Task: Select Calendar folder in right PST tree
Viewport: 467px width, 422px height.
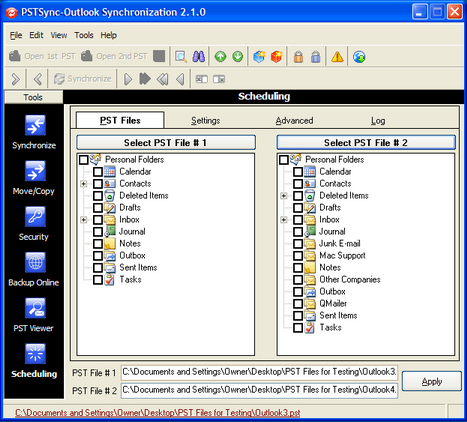Action: coord(335,172)
